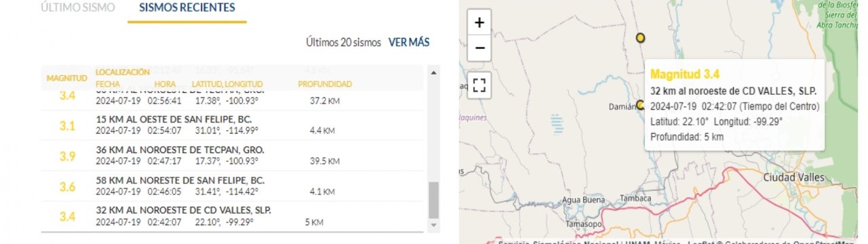Click the Ciudad Valles label on map

click(x=793, y=177)
